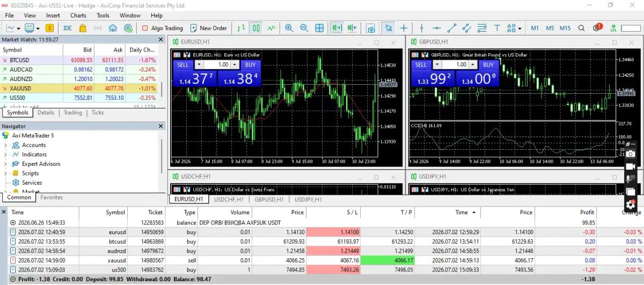Open the shapes objects dropdown arrow
The image size is (644, 285).
(x=520, y=28)
